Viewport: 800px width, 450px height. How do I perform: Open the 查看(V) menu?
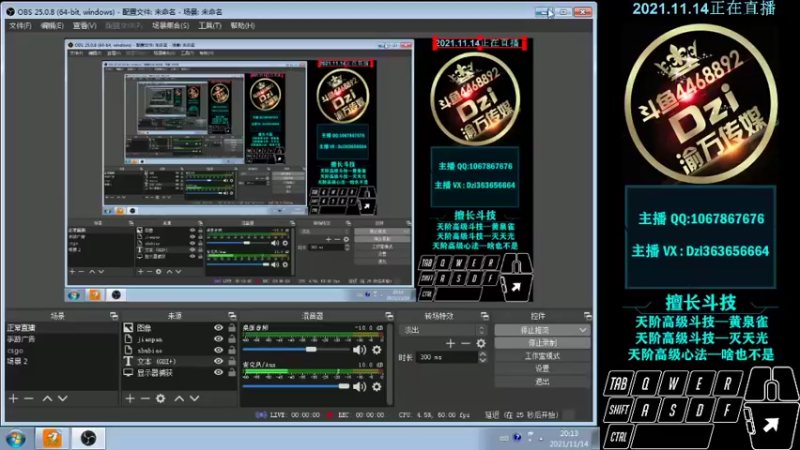point(84,26)
